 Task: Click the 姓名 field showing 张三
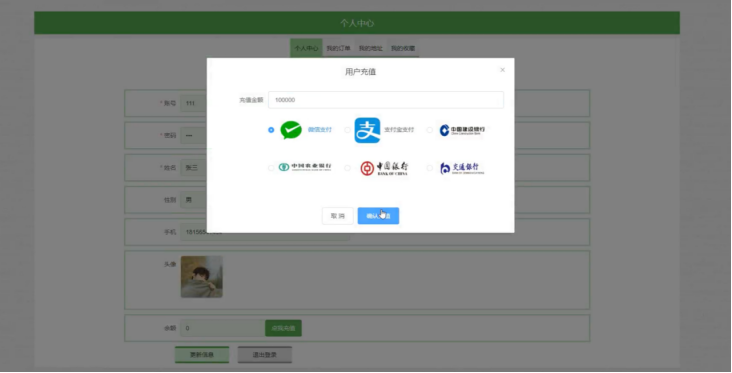pos(194,168)
